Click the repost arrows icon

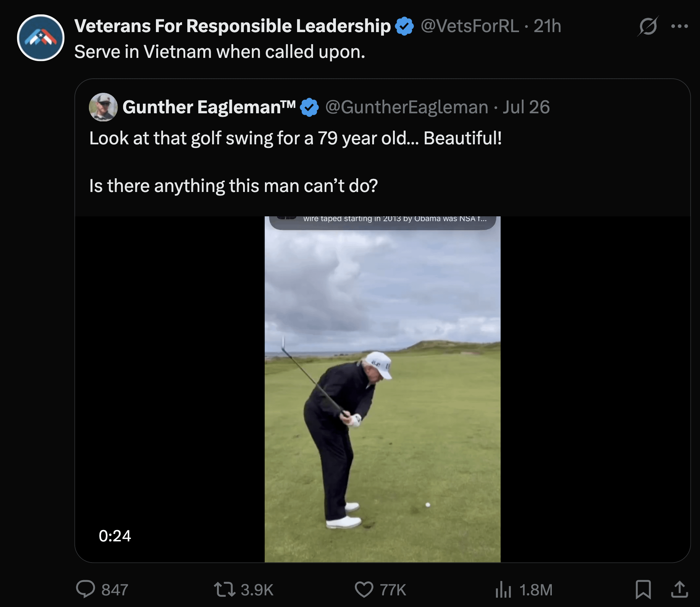(225, 589)
